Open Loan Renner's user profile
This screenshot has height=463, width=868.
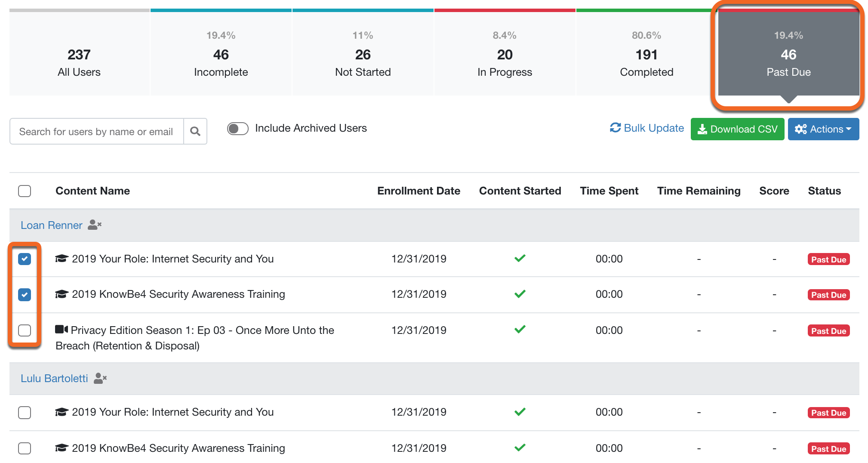coord(51,225)
